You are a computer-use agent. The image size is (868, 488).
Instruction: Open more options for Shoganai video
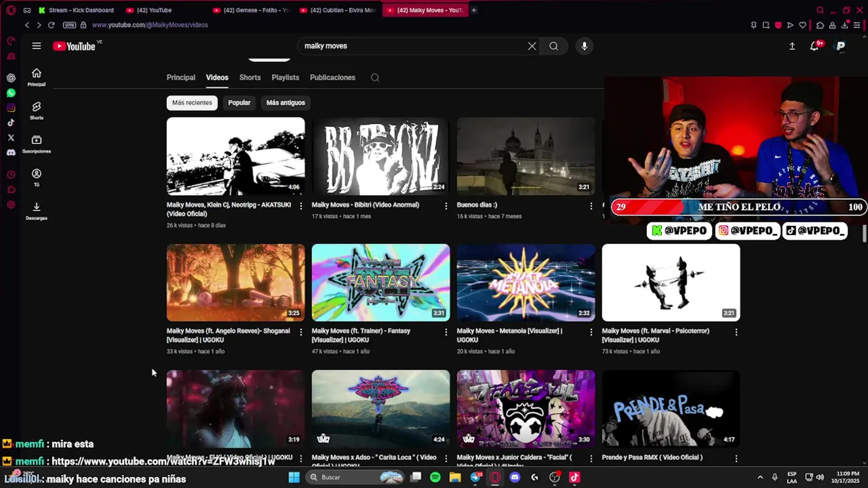click(x=301, y=332)
